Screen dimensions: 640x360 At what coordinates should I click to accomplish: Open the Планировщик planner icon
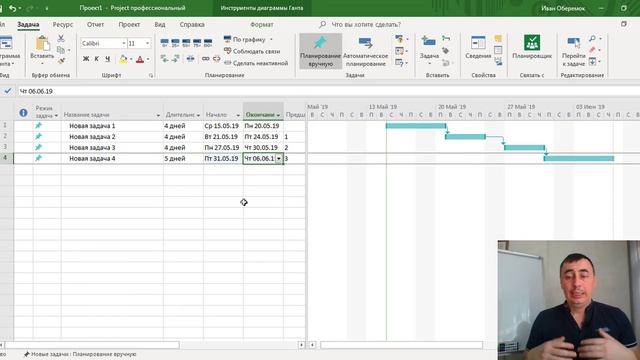(x=532, y=43)
